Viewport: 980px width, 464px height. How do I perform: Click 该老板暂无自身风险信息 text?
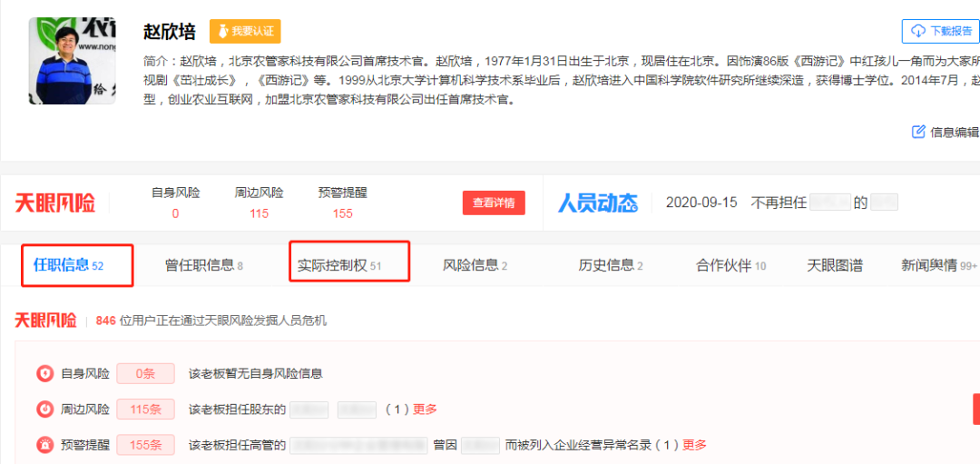tap(256, 374)
